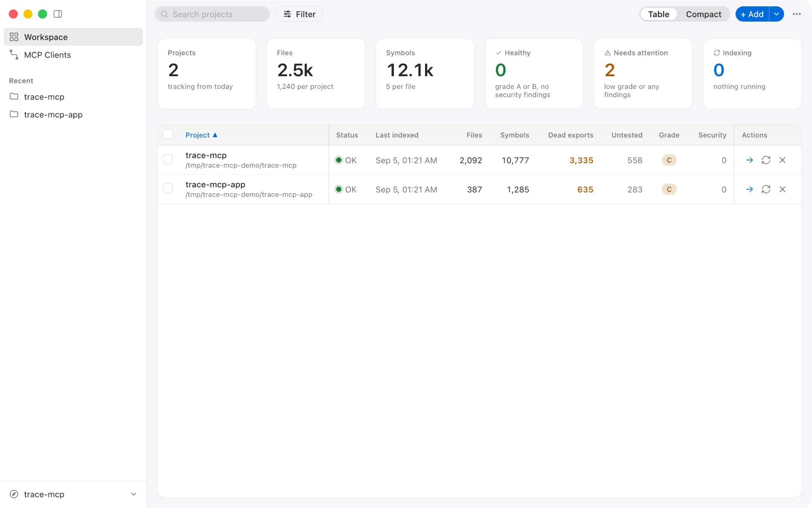Click the Projects summary card
This screenshot has width=812, height=508.
point(207,74)
